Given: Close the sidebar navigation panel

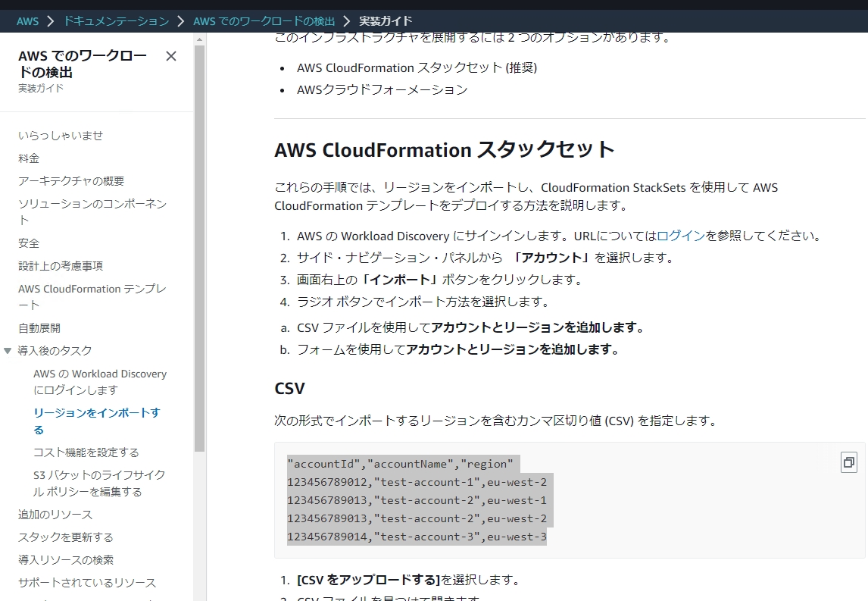Looking at the screenshot, I should tap(170, 55).
